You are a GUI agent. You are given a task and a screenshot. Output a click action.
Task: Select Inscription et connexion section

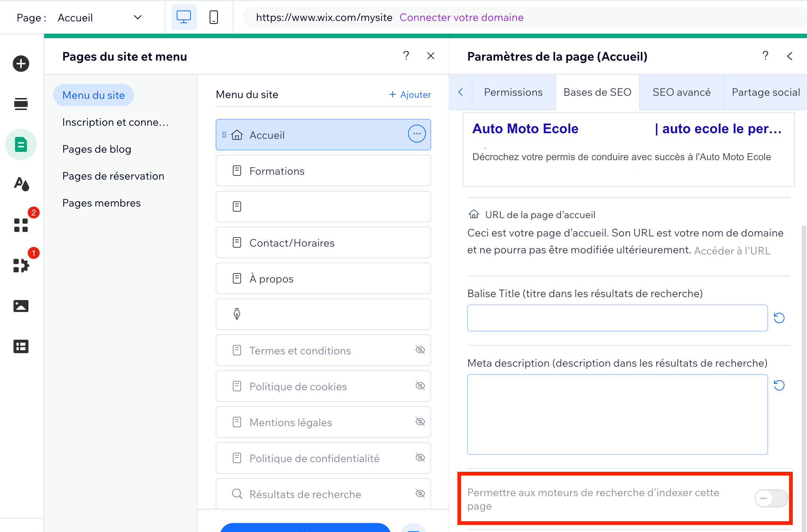[116, 122]
